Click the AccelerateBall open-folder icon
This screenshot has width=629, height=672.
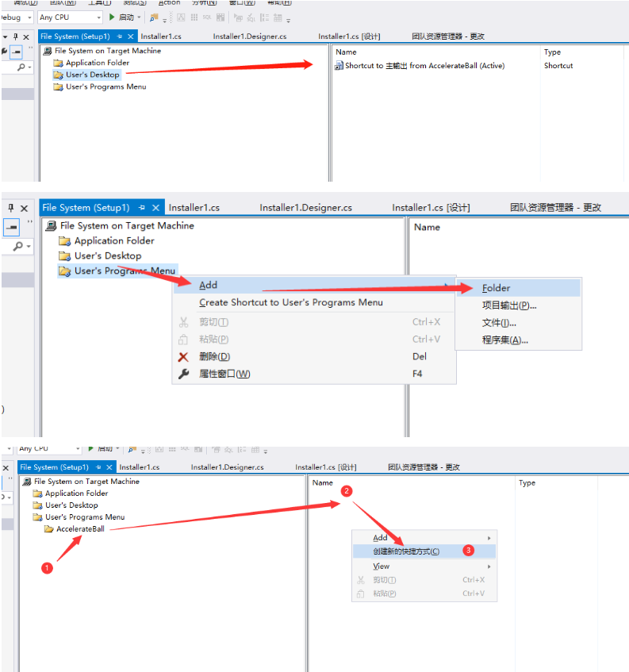coord(49,529)
